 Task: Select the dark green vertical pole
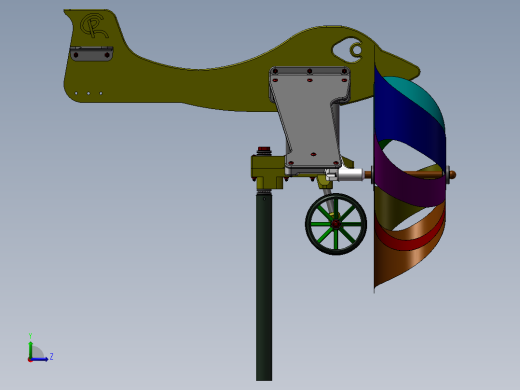tap(264, 287)
